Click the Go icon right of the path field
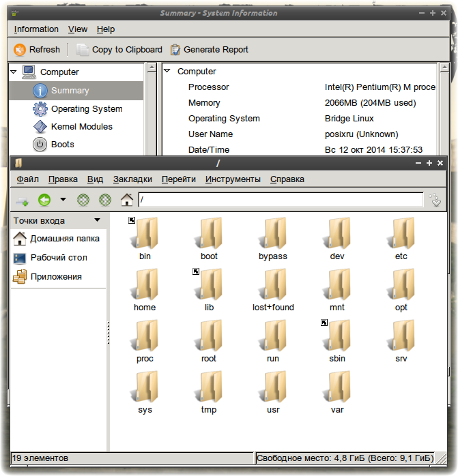 point(435,200)
